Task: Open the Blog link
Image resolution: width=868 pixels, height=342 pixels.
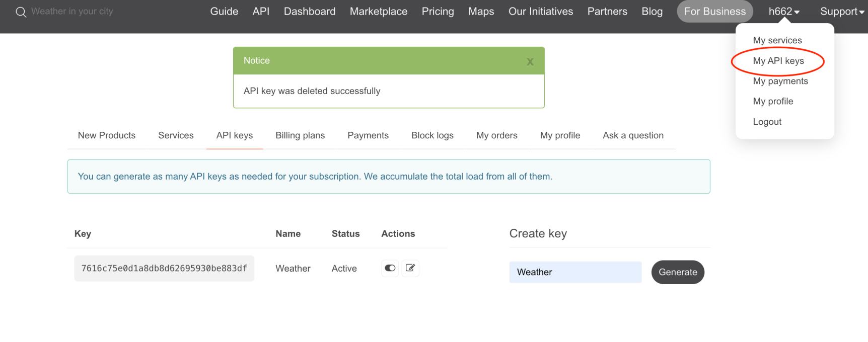Action: 652,12
